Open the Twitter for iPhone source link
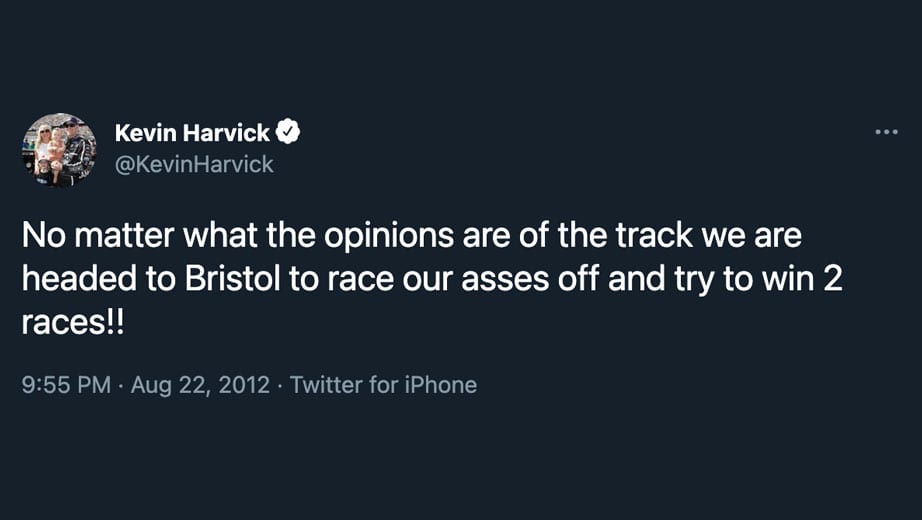Image resolution: width=922 pixels, height=520 pixels. (x=383, y=385)
